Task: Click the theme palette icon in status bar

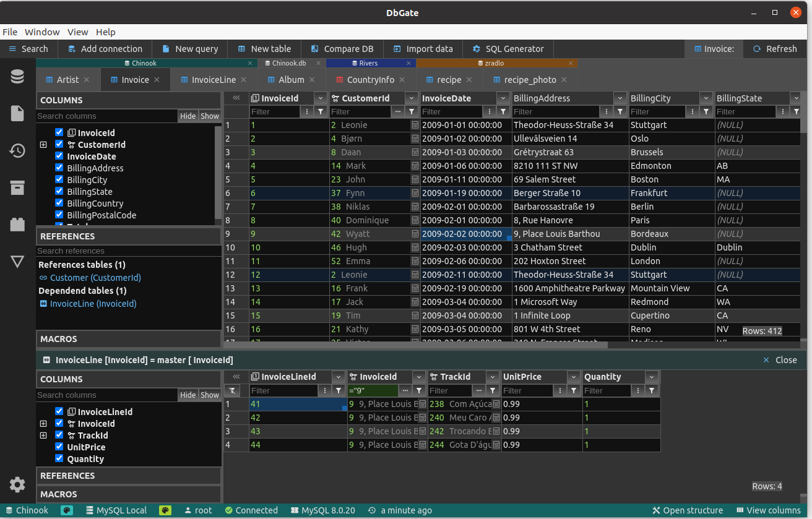Action: (x=67, y=510)
